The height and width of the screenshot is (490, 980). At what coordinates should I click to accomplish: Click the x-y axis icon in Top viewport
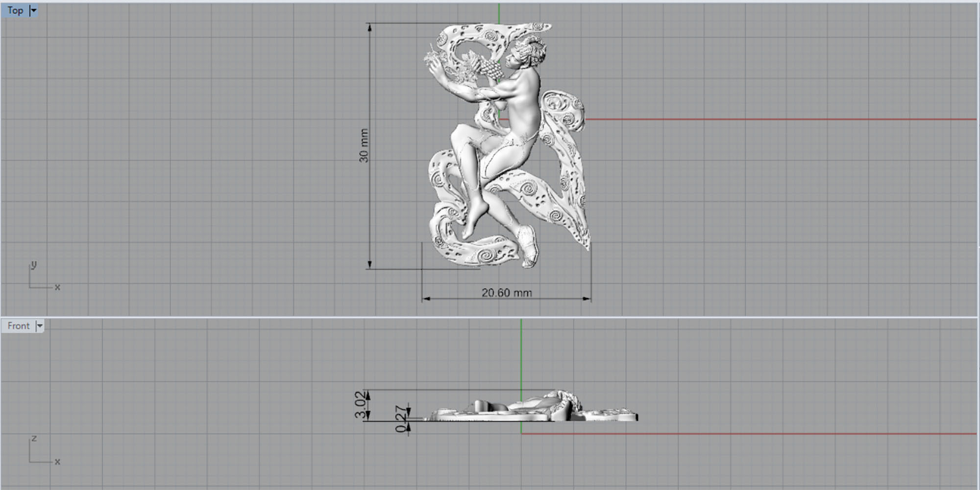click(x=45, y=277)
